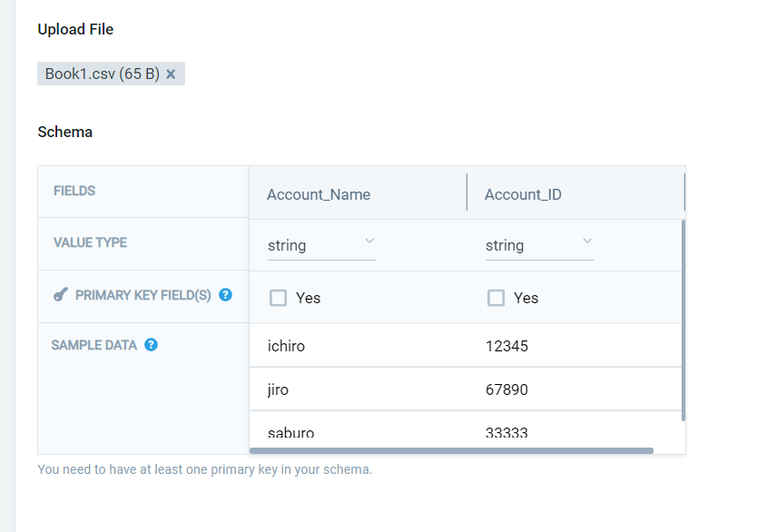This screenshot has width=757, height=532.
Task: Select the Account_Name column header
Action: click(x=319, y=194)
